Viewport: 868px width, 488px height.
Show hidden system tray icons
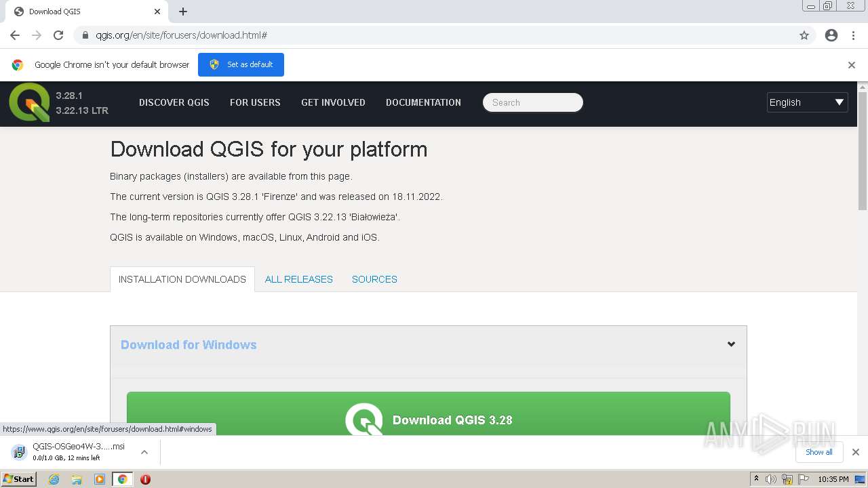click(756, 479)
